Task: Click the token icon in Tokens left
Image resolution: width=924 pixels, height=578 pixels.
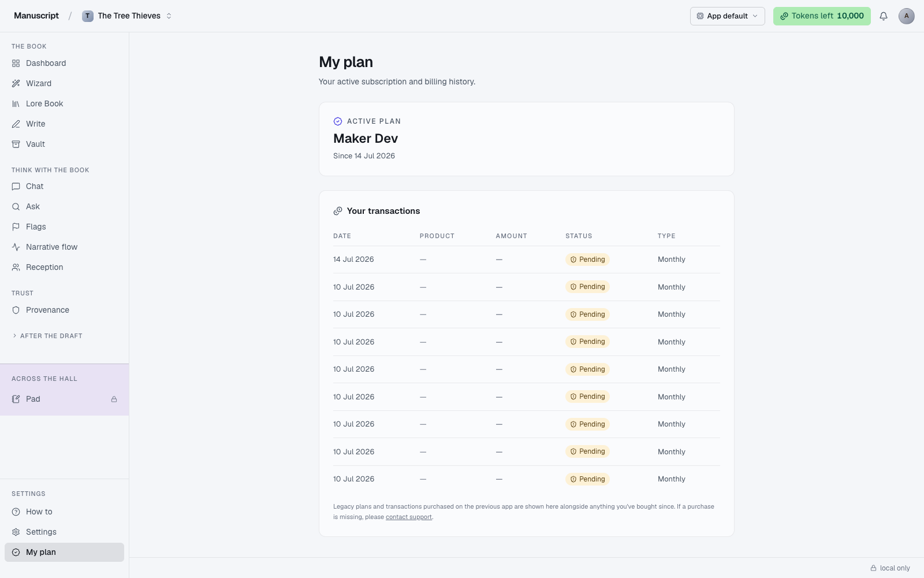Action: pos(784,16)
